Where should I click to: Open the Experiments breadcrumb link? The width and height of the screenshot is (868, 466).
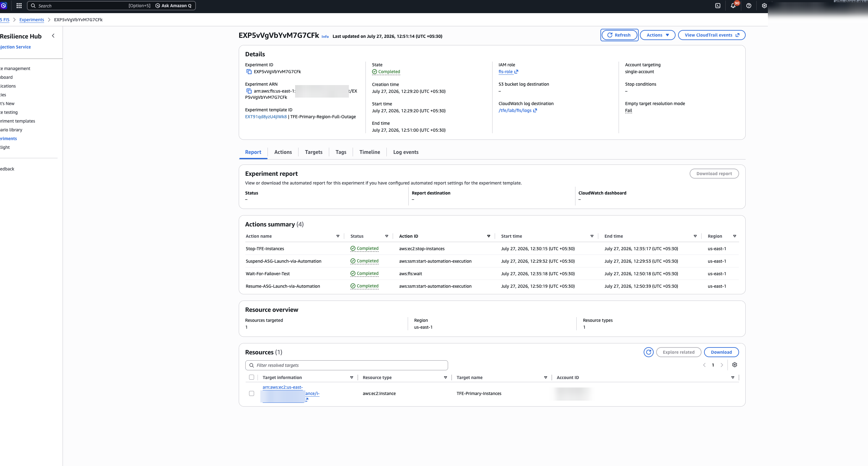tap(32, 20)
